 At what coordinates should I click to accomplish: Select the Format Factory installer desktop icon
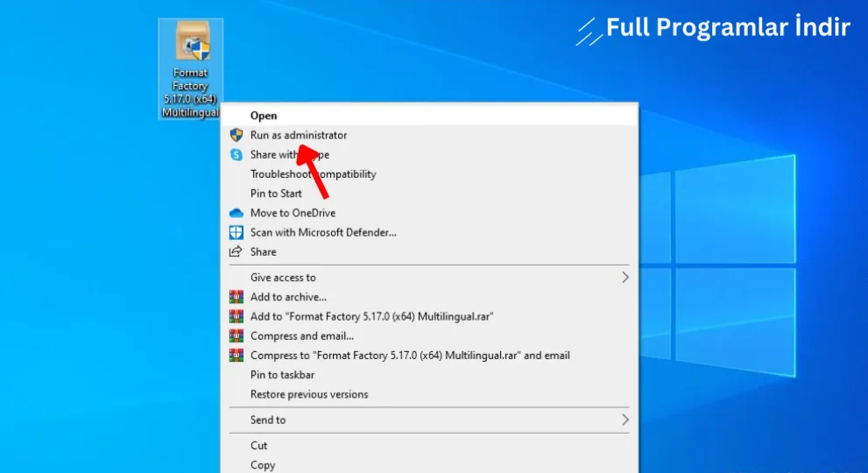coord(191,68)
